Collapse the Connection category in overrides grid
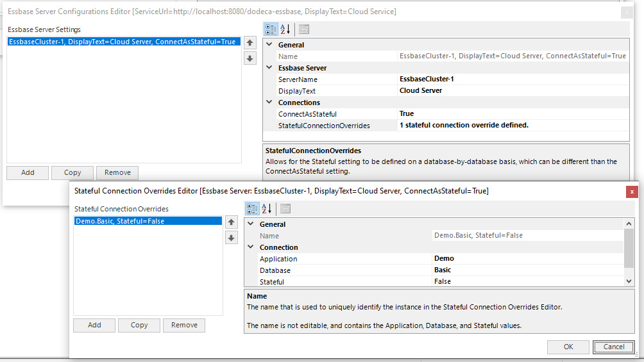Screen dimensions: 644x362 coord(251,247)
